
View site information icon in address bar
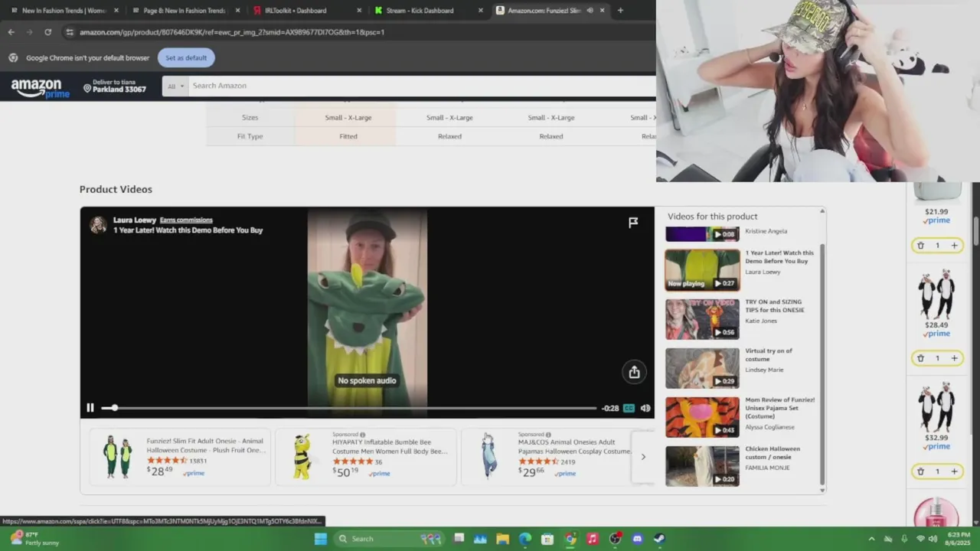[x=70, y=32]
